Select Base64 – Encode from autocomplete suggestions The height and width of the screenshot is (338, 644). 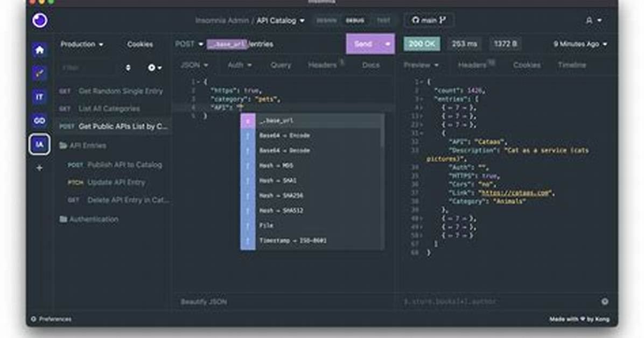[312, 136]
